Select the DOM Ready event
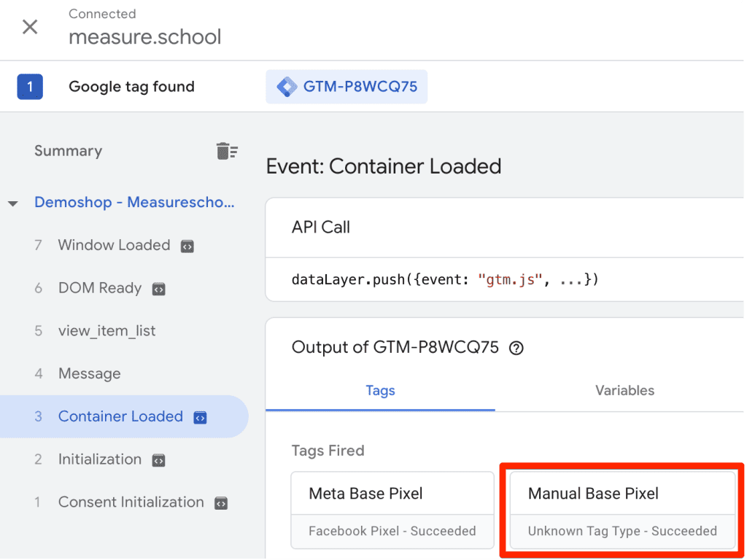 click(x=99, y=287)
